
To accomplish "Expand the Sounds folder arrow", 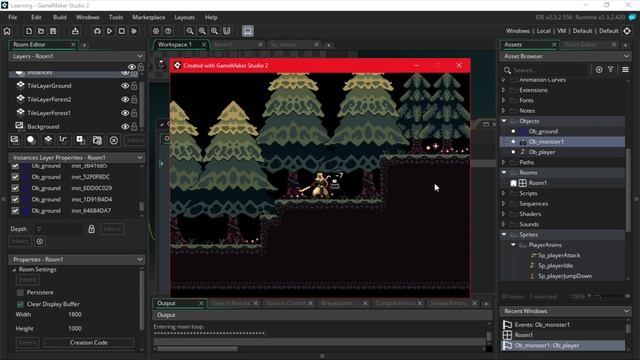I will (504, 224).
